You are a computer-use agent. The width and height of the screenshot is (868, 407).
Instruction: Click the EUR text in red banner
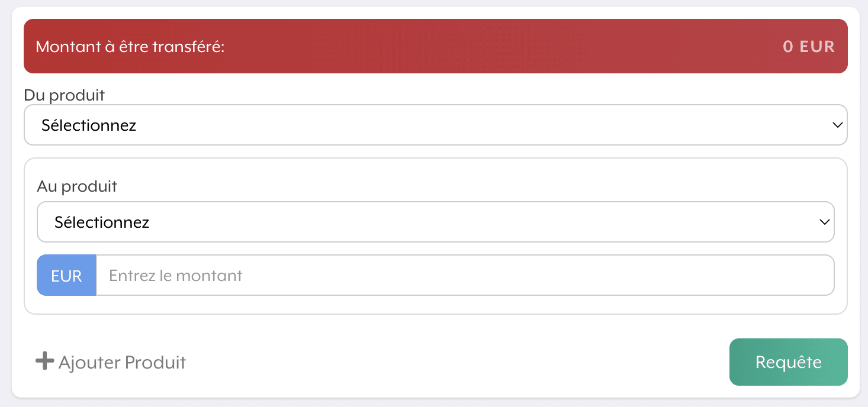point(817,47)
